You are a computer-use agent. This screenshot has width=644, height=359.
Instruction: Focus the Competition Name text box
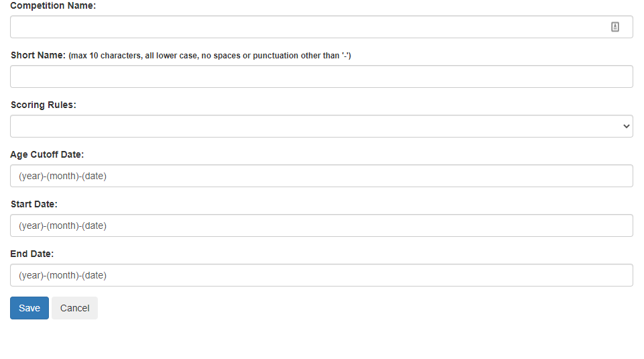[x=322, y=27]
